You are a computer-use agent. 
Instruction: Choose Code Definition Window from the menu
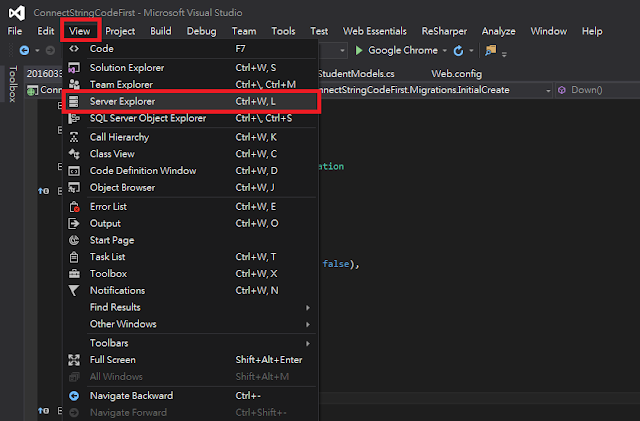click(191, 171)
